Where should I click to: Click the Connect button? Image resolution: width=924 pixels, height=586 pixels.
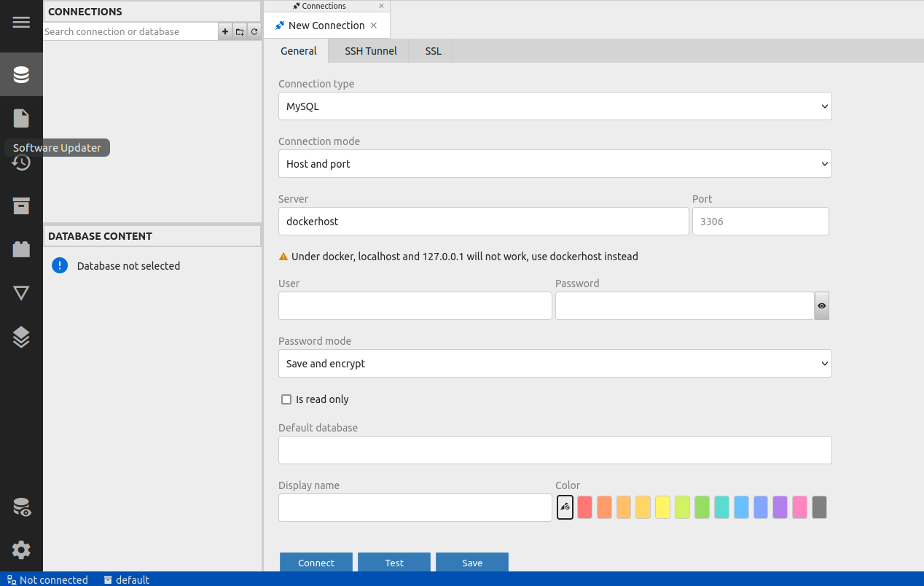316,563
